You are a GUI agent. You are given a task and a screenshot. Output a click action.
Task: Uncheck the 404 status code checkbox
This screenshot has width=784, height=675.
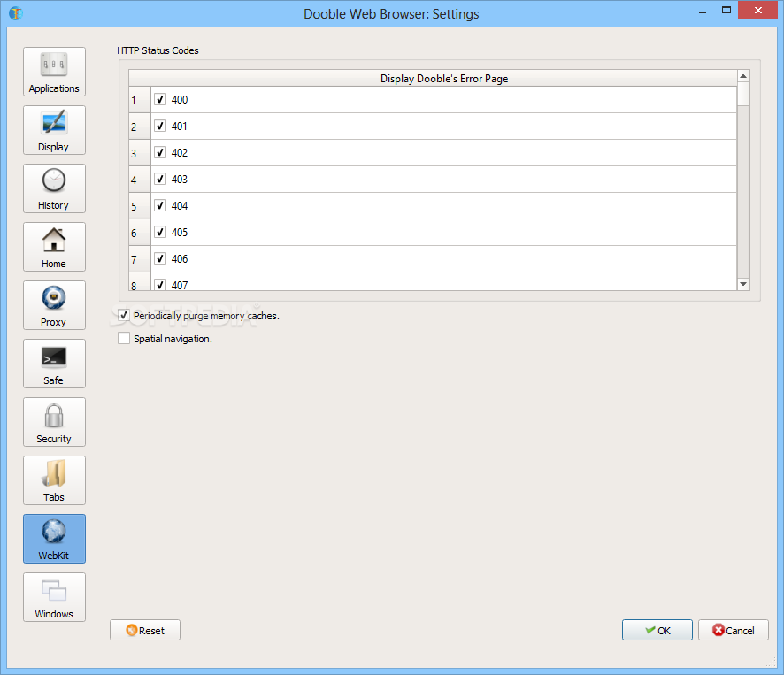coord(160,205)
